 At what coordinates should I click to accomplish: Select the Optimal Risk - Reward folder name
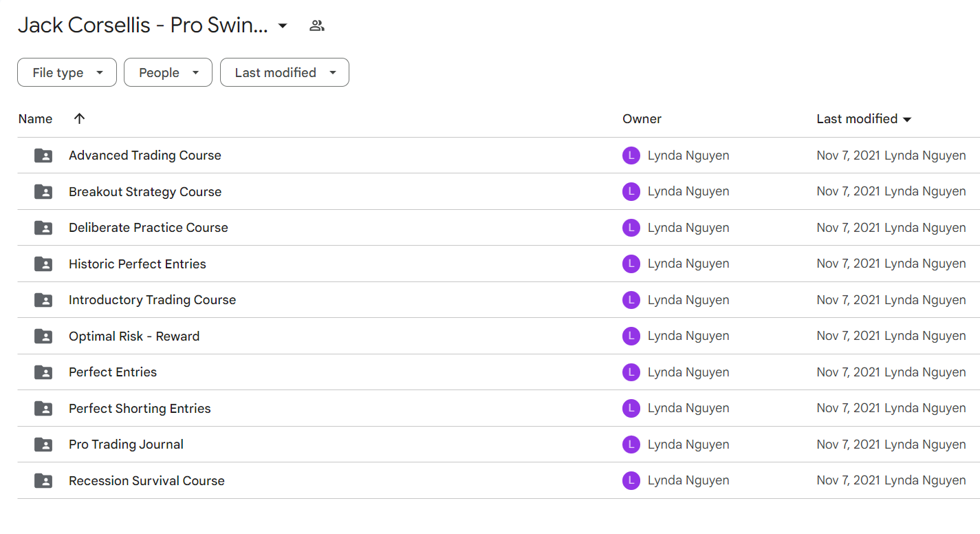pyautogui.click(x=134, y=336)
